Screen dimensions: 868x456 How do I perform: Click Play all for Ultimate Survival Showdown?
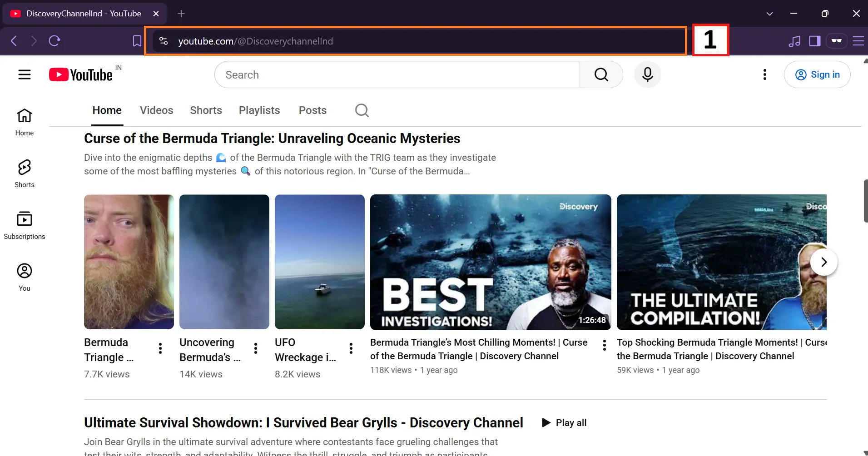[565, 423]
